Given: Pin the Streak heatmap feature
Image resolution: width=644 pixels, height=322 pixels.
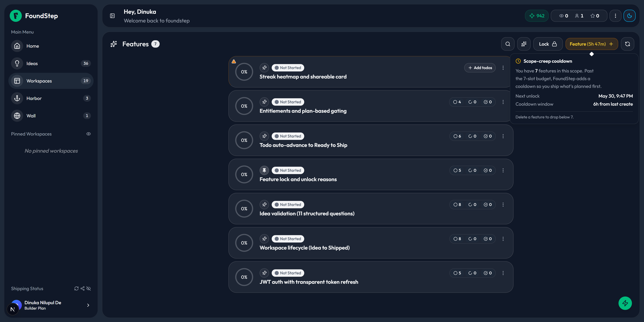Looking at the screenshot, I should point(264,68).
